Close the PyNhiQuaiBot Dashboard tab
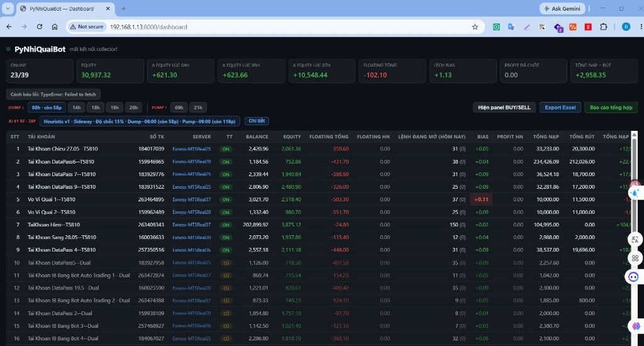The width and height of the screenshot is (644, 346). [x=108, y=9]
